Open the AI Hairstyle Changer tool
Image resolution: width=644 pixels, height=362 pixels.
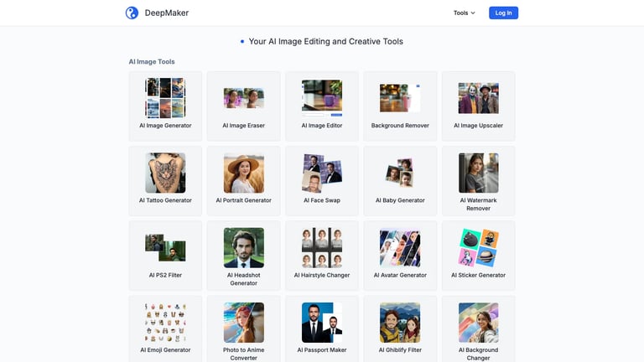(x=322, y=256)
